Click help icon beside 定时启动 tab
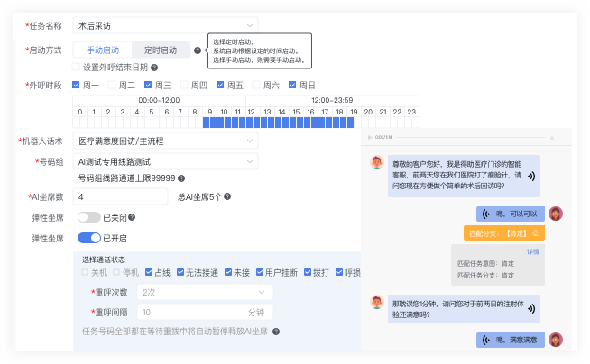 point(198,50)
